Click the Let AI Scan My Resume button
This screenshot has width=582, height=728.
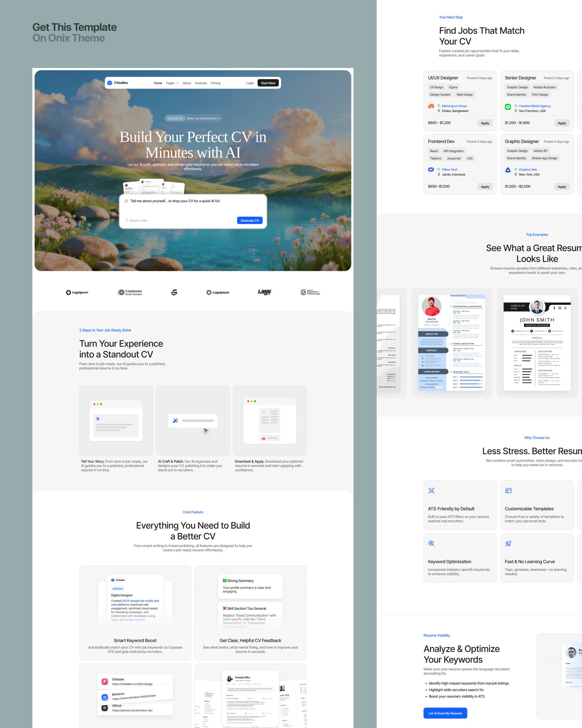pos(445,713)
